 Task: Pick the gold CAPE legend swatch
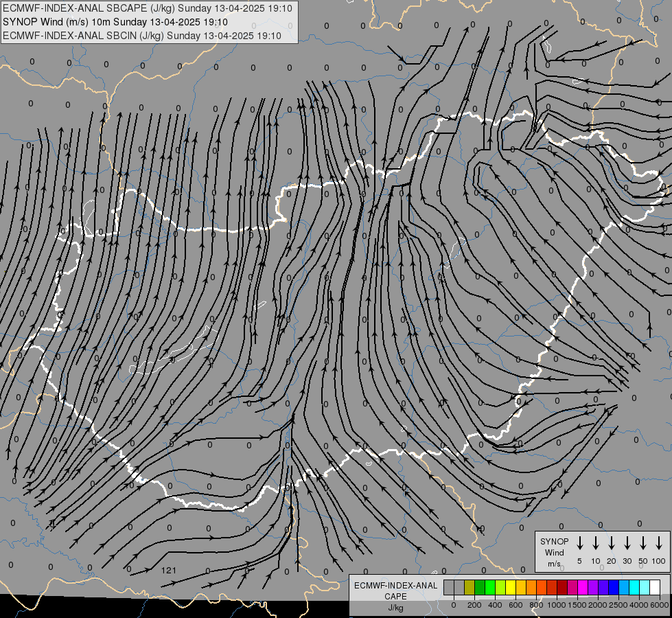click(521, 588)
